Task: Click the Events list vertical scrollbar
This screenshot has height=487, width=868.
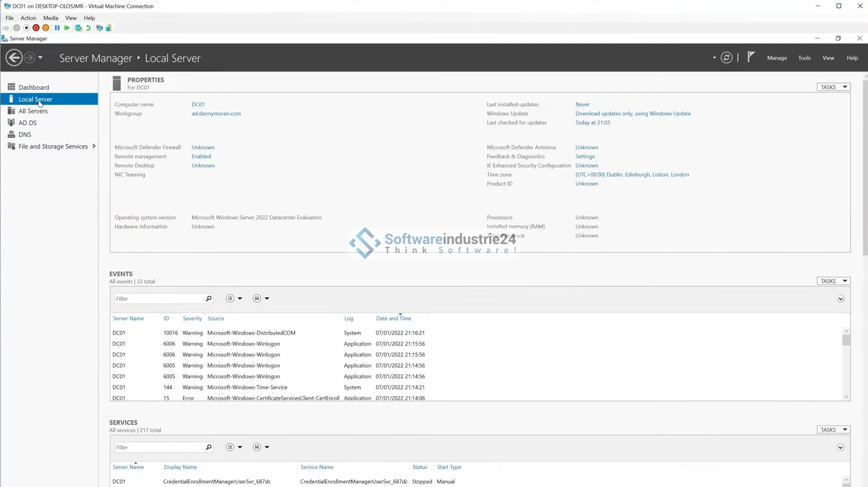Action: (846, 365)
